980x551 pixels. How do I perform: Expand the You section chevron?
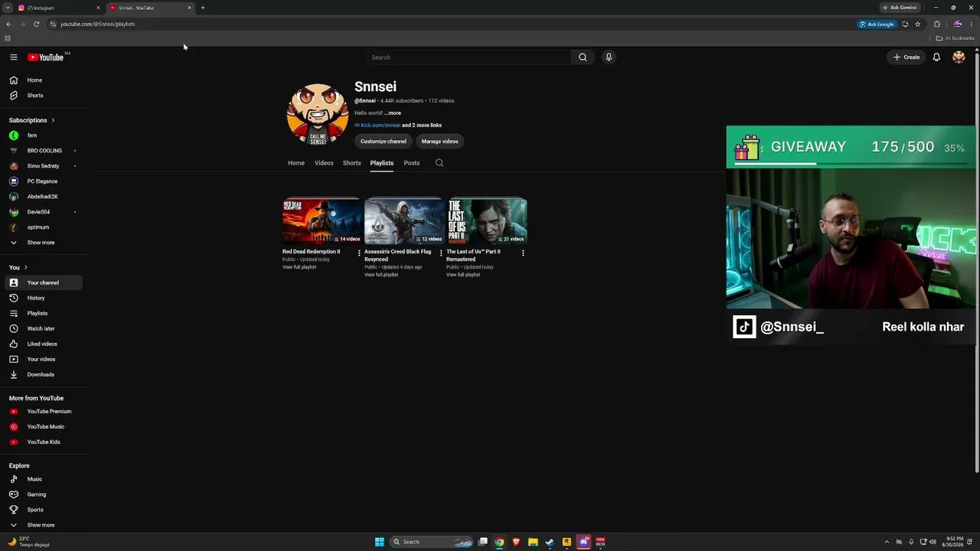click(25, 268)
